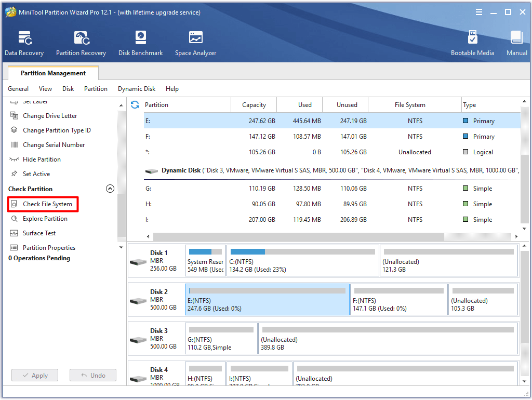Choose Hide Partition
Viewport: 532px width, 400px height.
click(42, 159)
